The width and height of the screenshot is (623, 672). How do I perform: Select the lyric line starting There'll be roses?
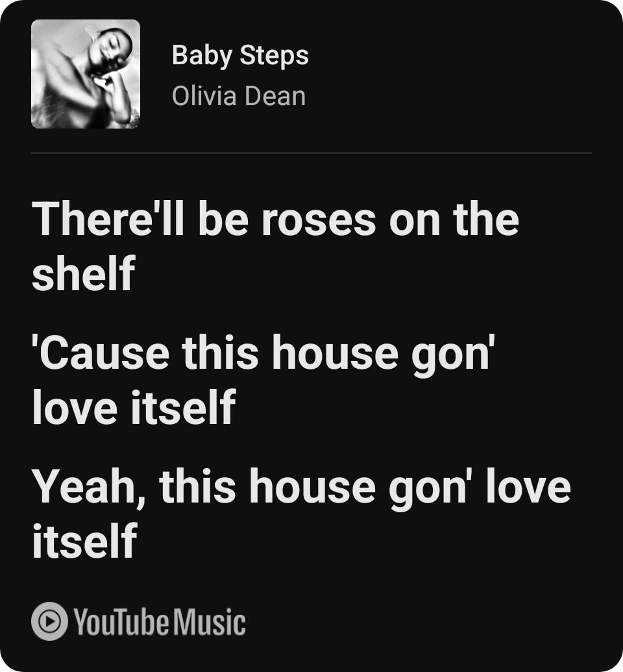276,246
